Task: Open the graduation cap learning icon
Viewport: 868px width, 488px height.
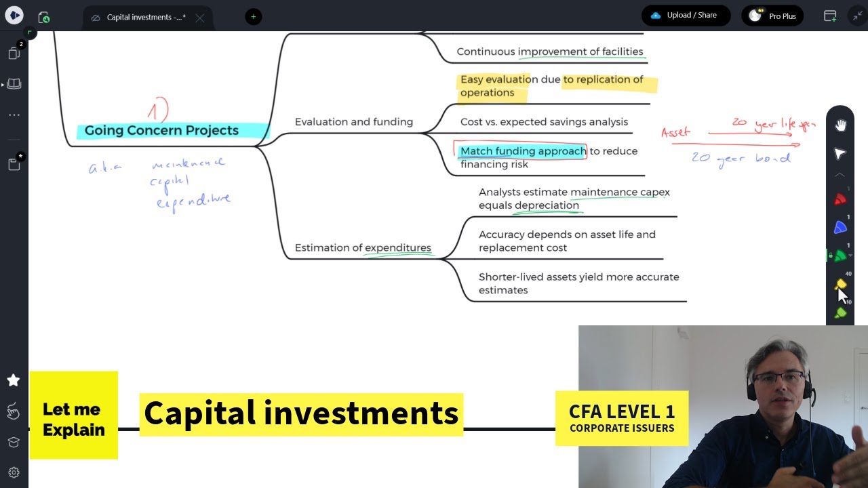Action: click(14, 442)
